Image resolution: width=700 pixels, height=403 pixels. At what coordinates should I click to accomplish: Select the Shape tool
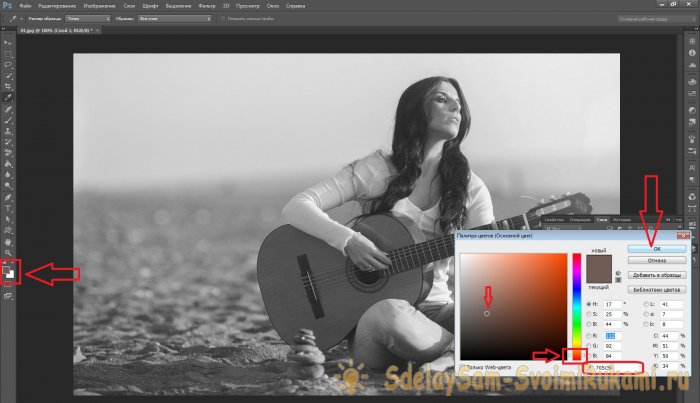pos(8,230)
